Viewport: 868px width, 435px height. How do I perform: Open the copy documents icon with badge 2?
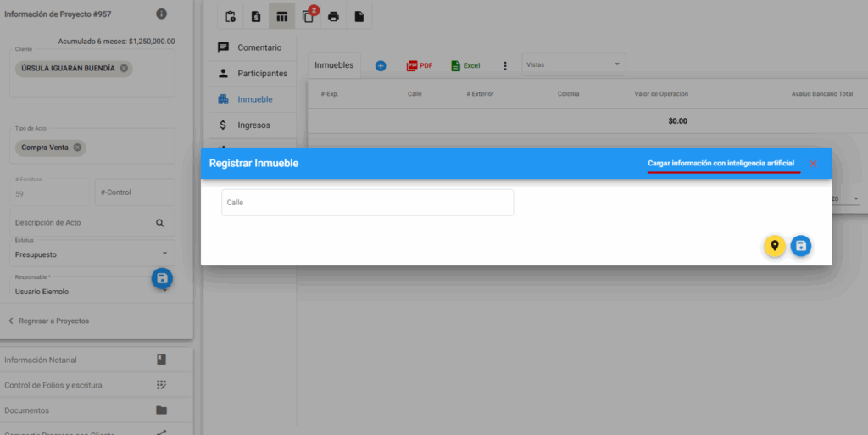[308, 17]
